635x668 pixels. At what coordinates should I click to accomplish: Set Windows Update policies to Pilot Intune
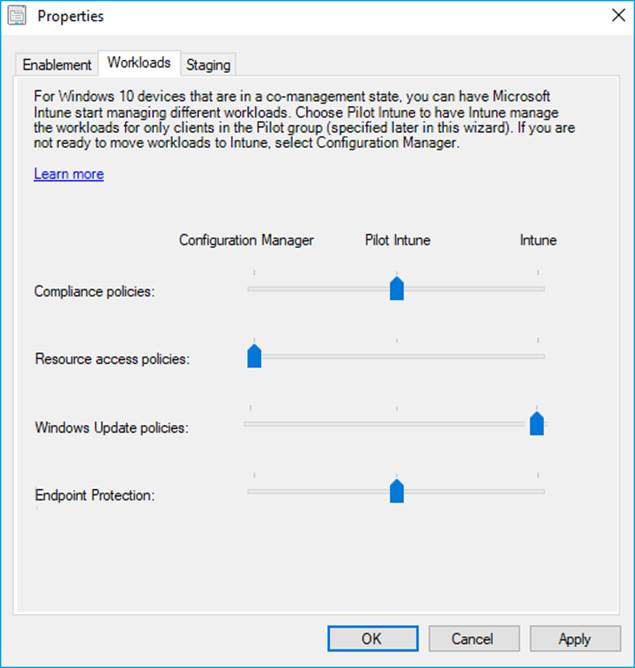(x=396, y=424)
